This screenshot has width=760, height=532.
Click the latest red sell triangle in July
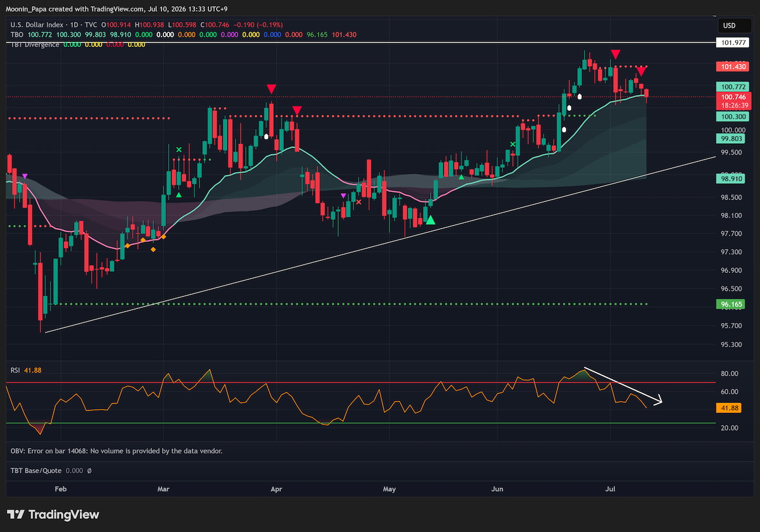pos(642,70)
